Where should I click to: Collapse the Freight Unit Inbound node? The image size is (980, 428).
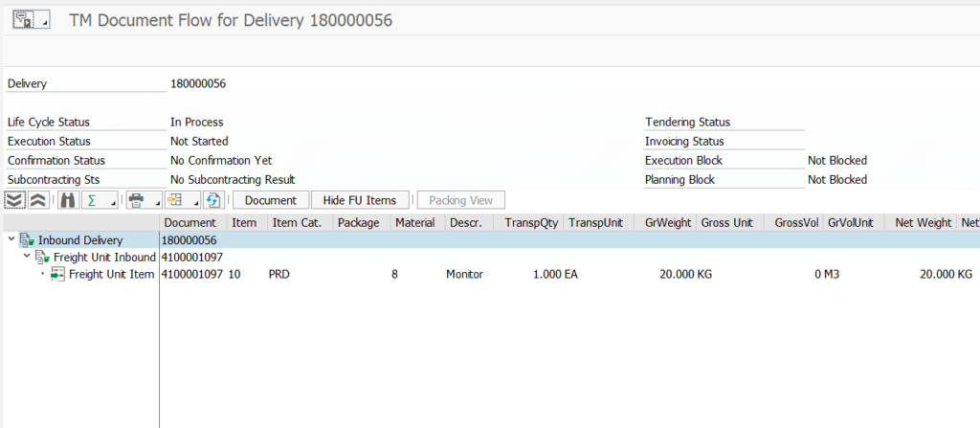26,257
